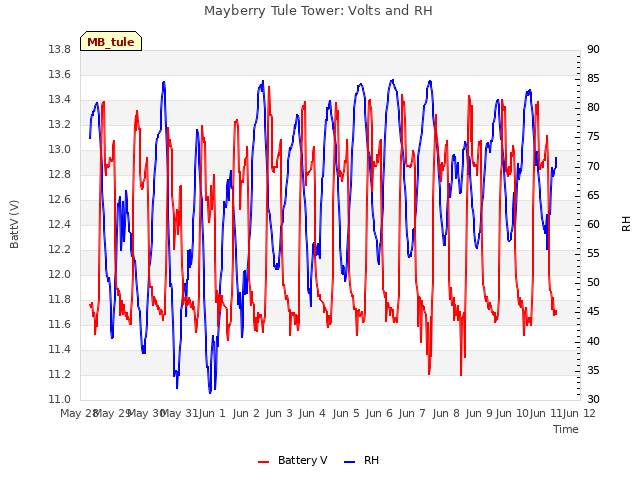
Task: Click the 80 tick on RH axis
Action: click(593, 108)
